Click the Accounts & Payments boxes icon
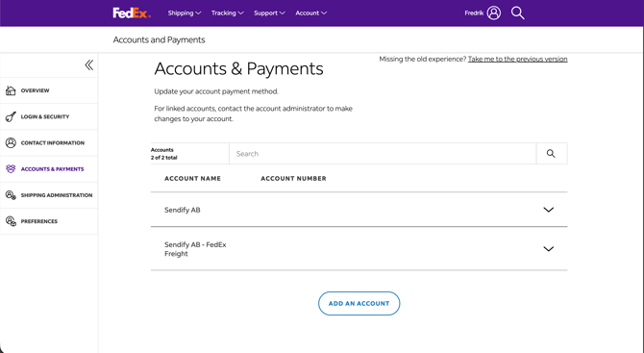 pos(11,169)
